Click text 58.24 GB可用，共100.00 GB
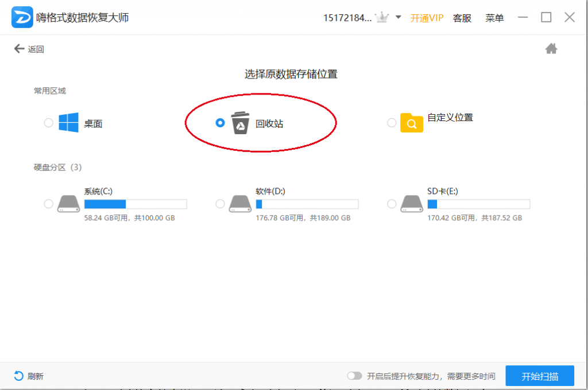The image size is (588, 390). (129, 218)
